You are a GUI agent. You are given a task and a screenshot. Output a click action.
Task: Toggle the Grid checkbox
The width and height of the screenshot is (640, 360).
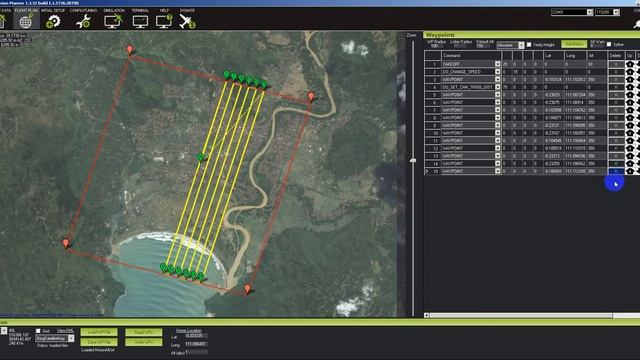tap(38, 331)
